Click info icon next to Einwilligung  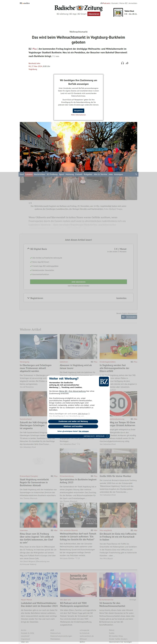(x=65, y=416)
